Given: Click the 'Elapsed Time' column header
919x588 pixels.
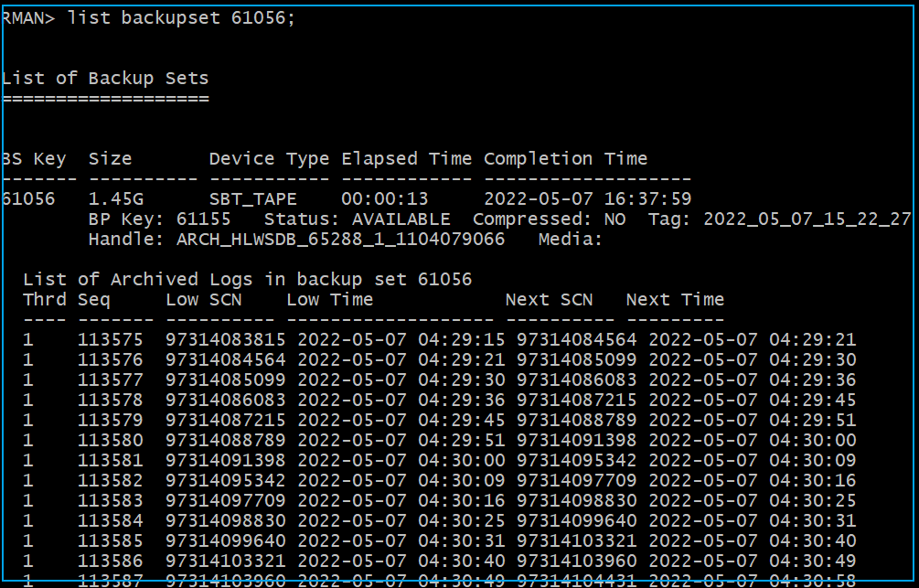Looking at the screenshot, I should pos(407,158).
